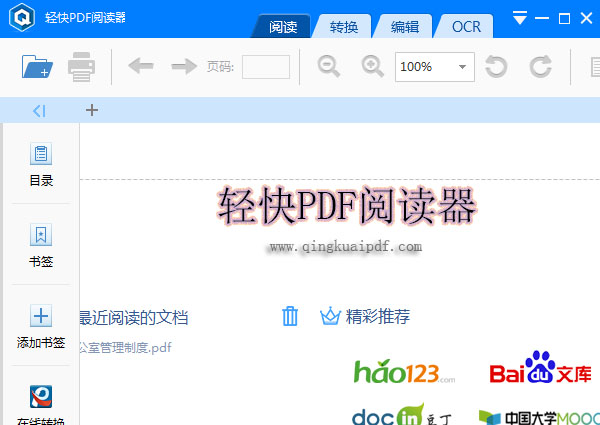Click the zoom out magnifier
This screenshot has height=425, width=600.
pos(329,66)
